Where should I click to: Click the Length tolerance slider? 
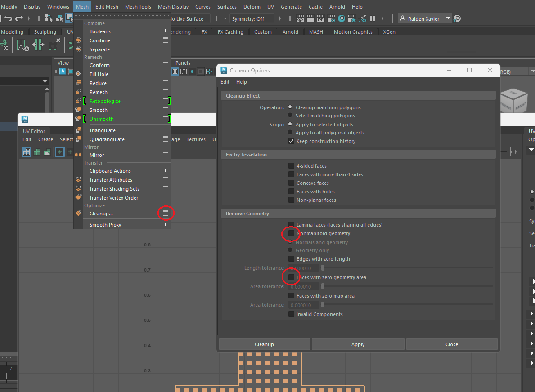[407, 267]
